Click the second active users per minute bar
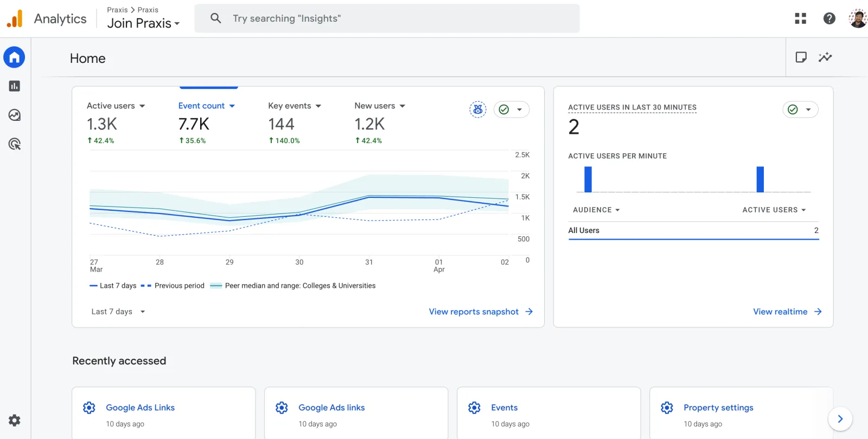 [x=760, y=179]
